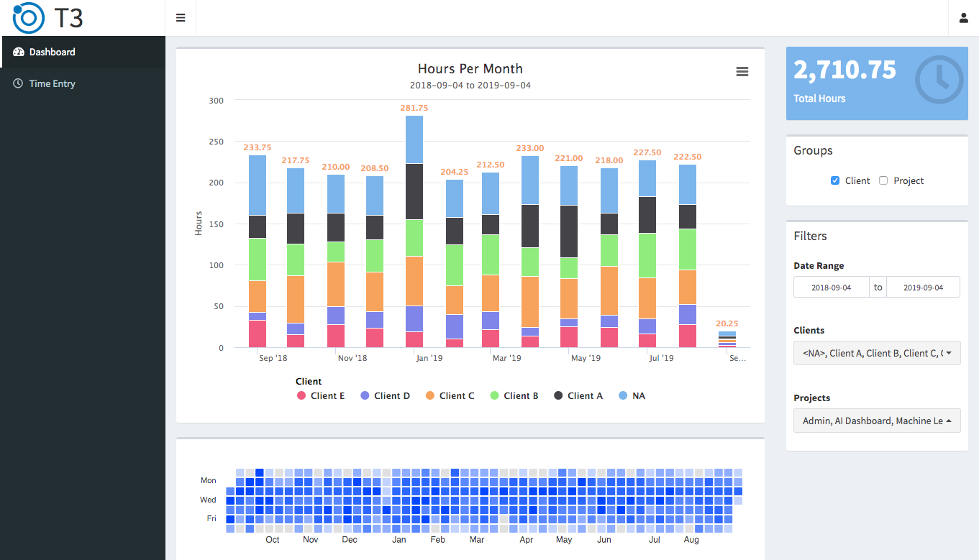Edit the end date 2019-09-04 field
The height and width of the screenshot is (560, 979).
click(924, 288)
